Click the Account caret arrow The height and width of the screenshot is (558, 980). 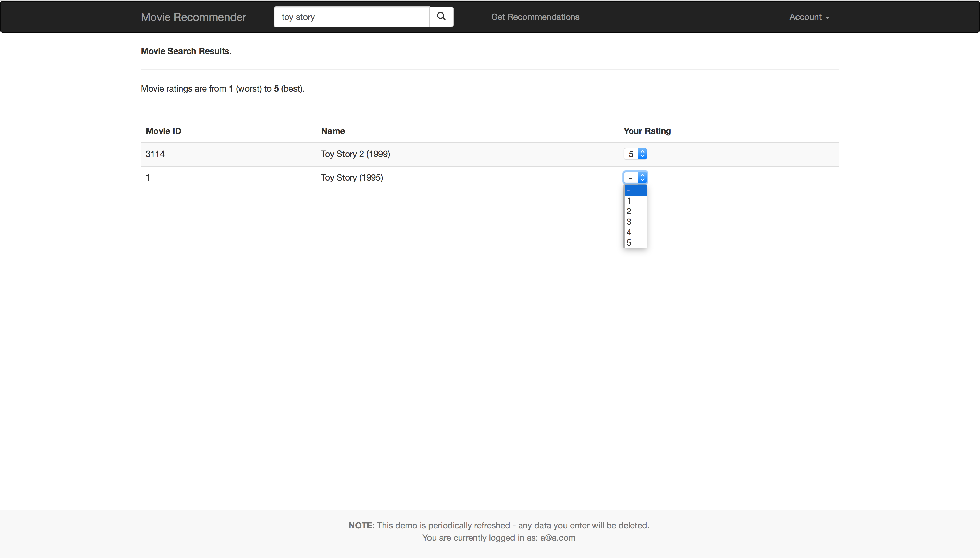[x=827, y=18]
